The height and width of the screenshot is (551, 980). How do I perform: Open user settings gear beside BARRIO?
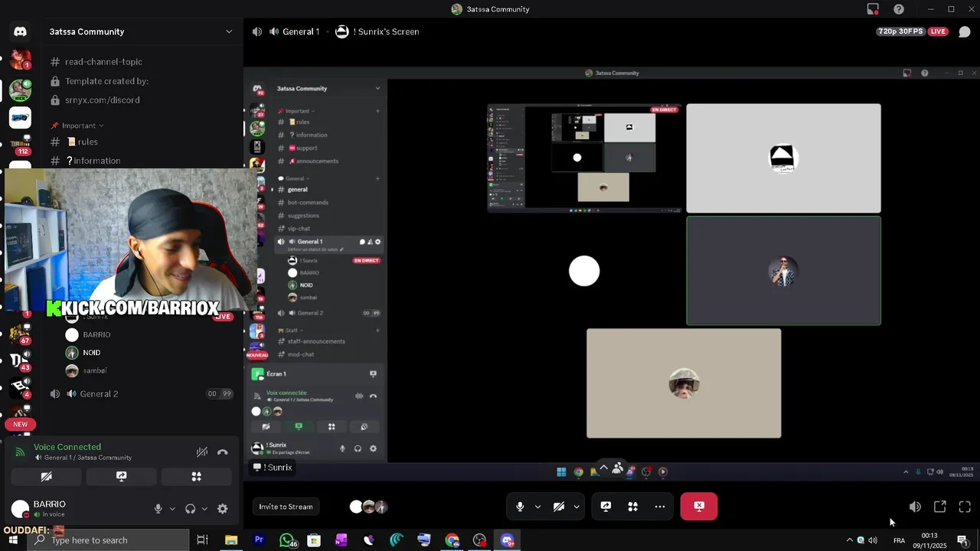tap(222, 509)
